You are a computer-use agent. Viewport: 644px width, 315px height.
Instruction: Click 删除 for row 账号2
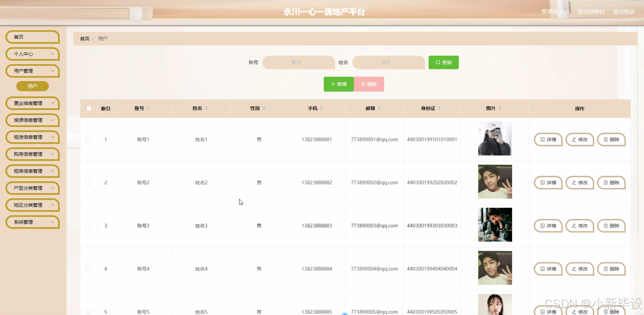coord(611,183)
